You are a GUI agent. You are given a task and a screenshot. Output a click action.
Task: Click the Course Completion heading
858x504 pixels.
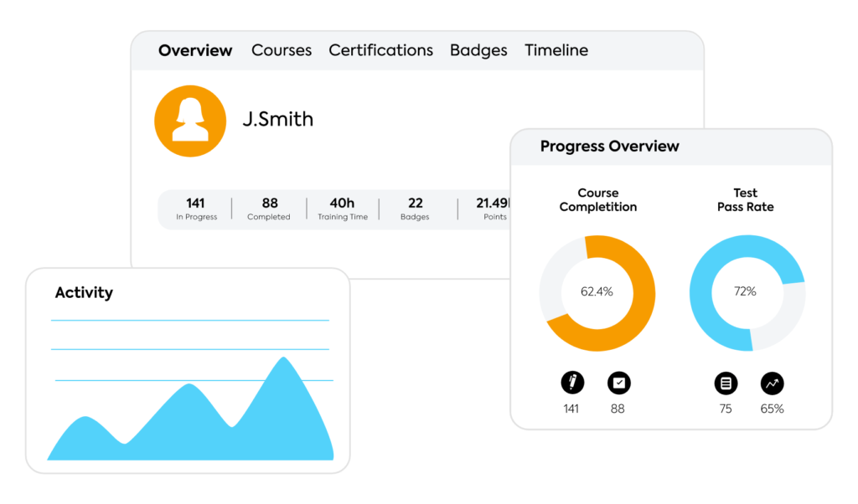(598, 200)
